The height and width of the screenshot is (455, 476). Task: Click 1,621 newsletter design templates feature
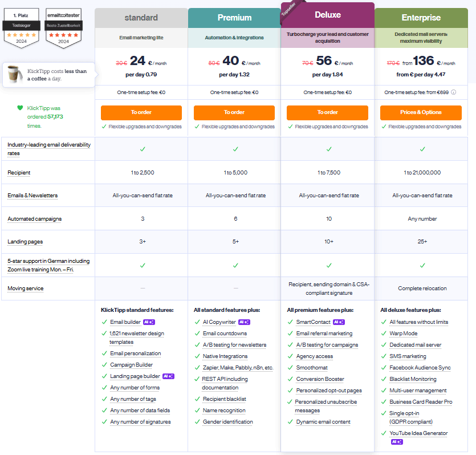point(137,338)
